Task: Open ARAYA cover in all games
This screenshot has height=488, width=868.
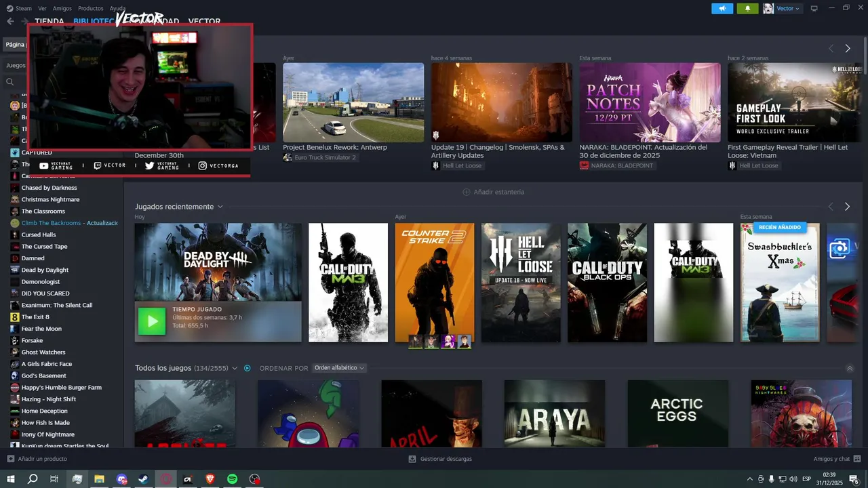Action: click(555, 413)
